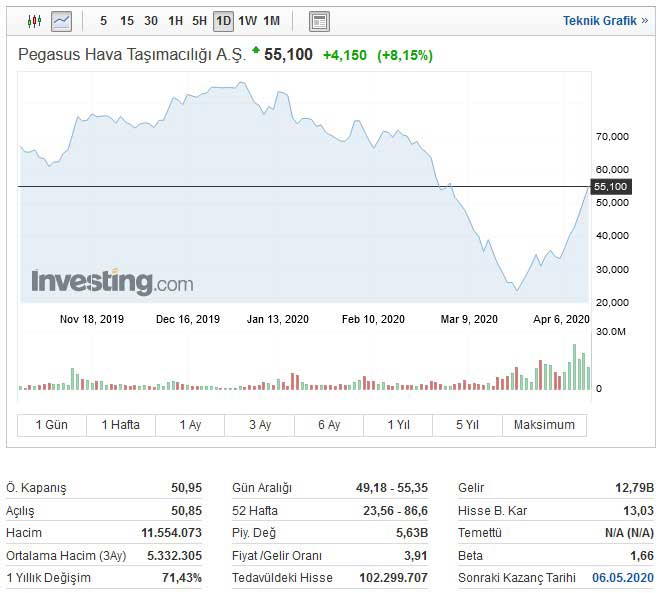Click the 1 Yıllık Değişim value 71,43%
Viewport: 670px width, 593px height.
[x=182, y=578]
